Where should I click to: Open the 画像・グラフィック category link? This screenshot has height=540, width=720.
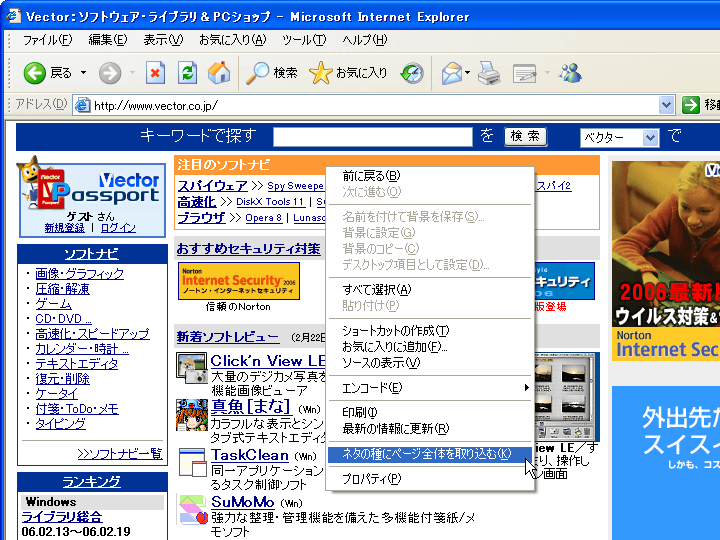point(79,274)
